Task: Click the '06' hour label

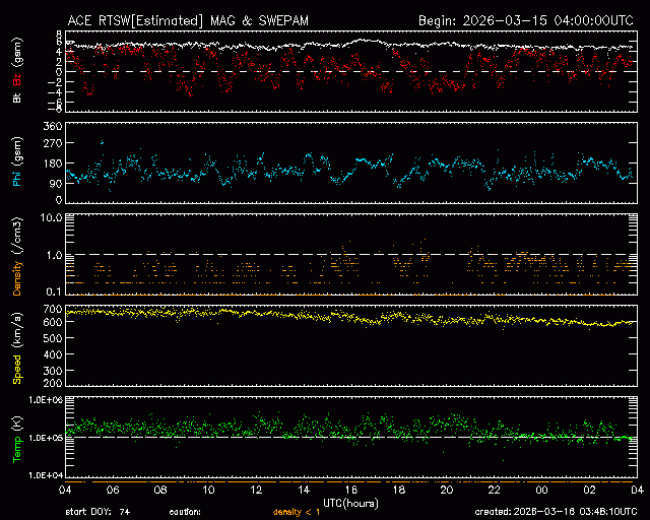Action: point(113,490)
